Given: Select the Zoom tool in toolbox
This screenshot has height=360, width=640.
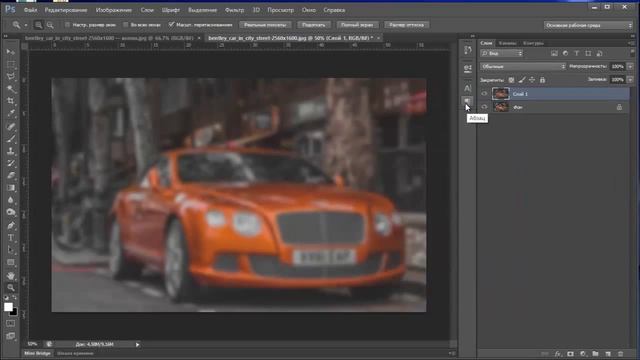Looking at the screenshot, I should point(11,288).
